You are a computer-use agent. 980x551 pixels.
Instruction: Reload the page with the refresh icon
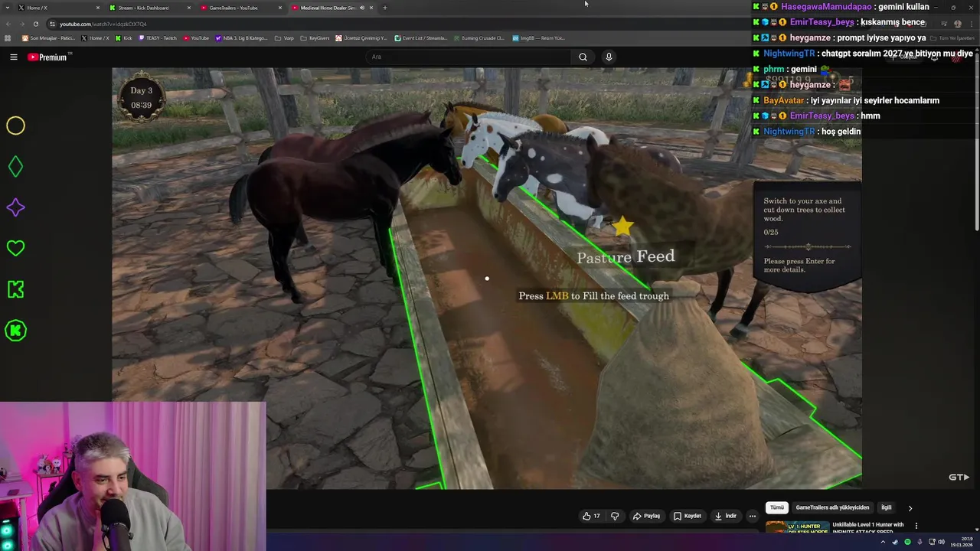coord(36,24)
